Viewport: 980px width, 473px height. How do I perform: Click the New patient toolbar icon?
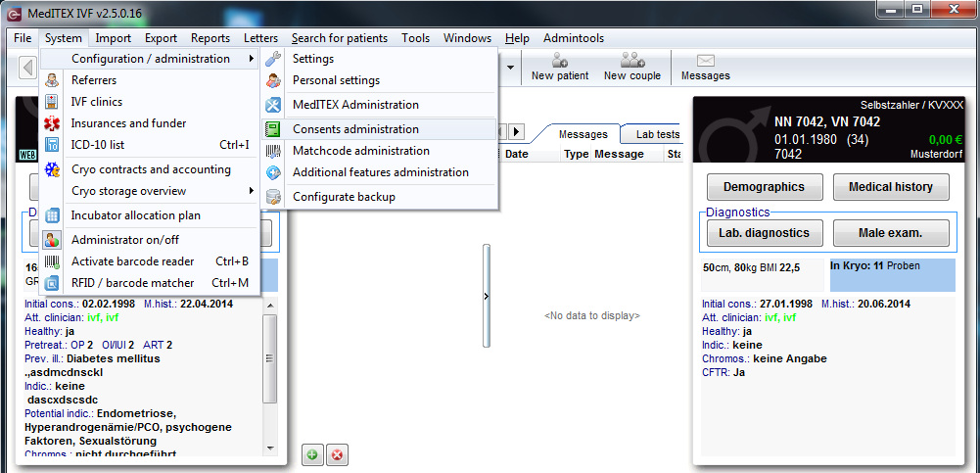[x=559, y=61]
